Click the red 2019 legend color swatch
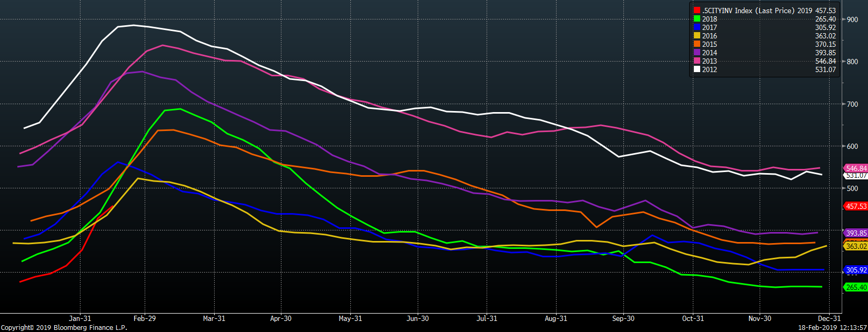This screenshot has height=332, width=868. [x=697, y=11]
